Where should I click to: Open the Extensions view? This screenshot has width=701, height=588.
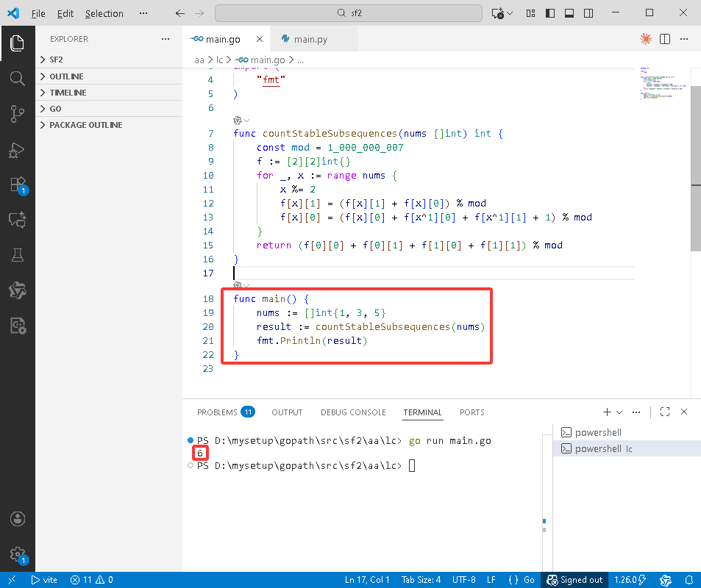click(x=18, y=184)
